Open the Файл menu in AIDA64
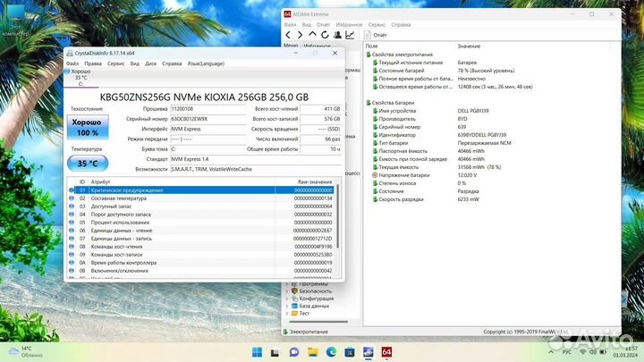644x362 pixels. pos(290,25)
